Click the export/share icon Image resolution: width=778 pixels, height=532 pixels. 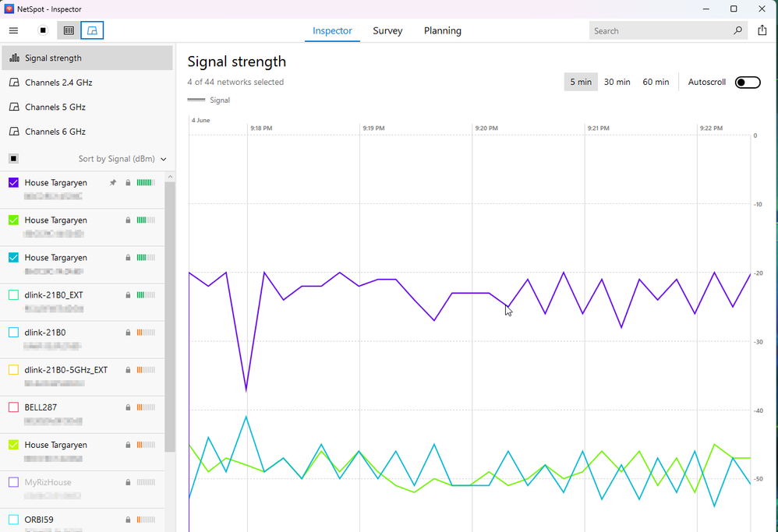tap(763, 30)
